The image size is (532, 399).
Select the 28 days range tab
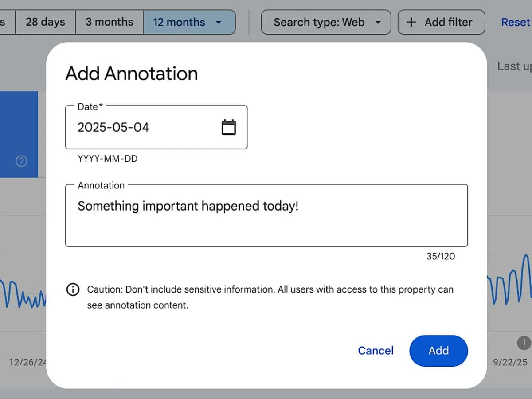click(x=45, y=22)
